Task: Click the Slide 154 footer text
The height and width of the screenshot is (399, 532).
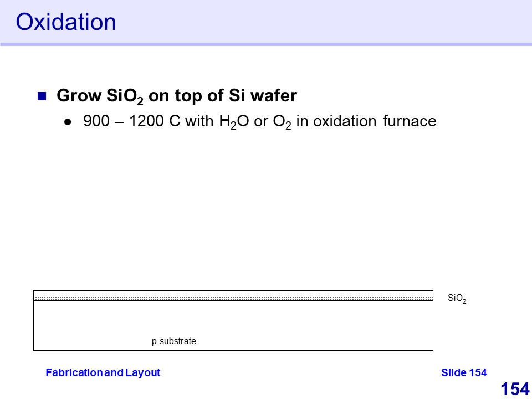Action: click(x=464, y=372)
